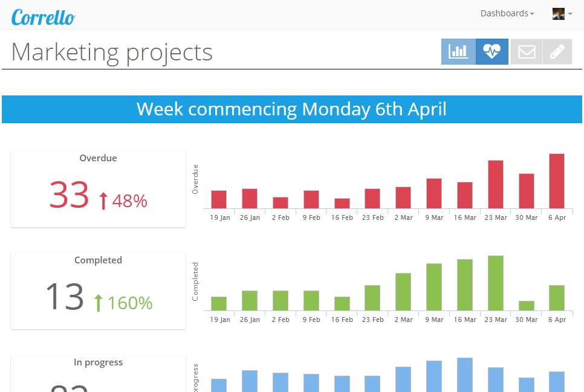The image size is (584, 392).
Task: Click the Completed summary card
Action: [x=98, y=291]
